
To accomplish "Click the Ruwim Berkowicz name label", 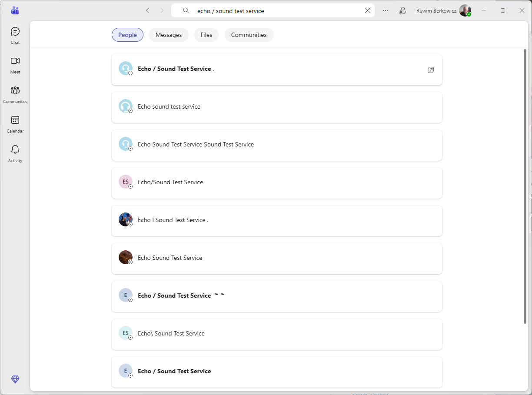I will pyautogui.click(x=436, y=11).
